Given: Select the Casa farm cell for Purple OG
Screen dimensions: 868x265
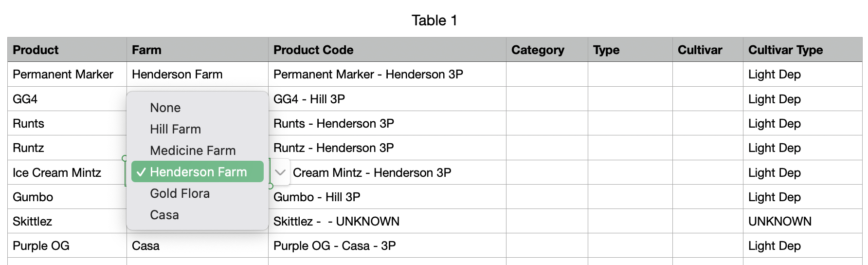Looking at the screenshot, I should 198,246.
